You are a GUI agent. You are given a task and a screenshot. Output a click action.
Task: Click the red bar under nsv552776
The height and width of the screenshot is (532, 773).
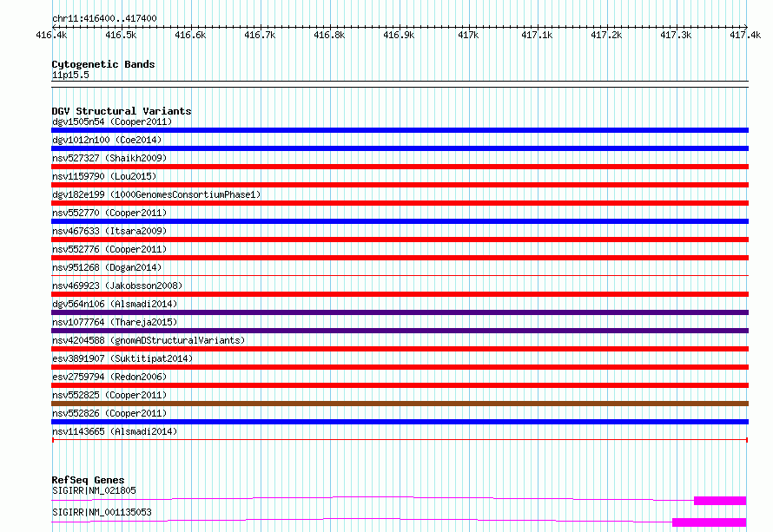coord(400,258)
